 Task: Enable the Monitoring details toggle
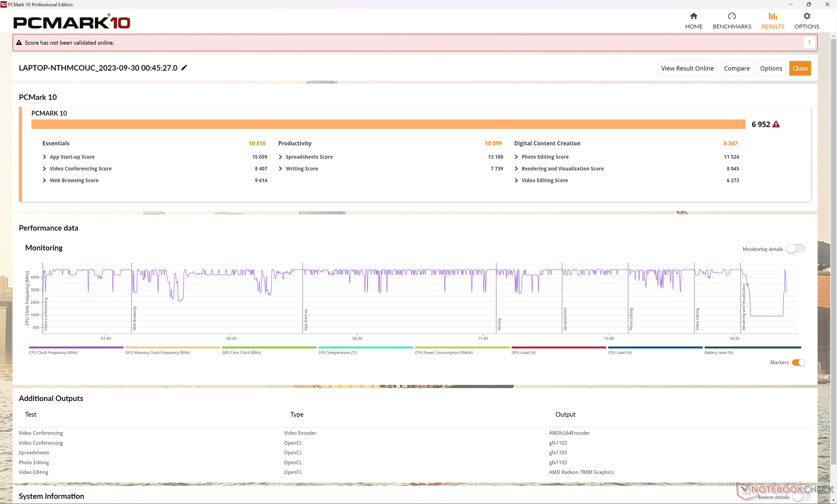coord(795,249)
